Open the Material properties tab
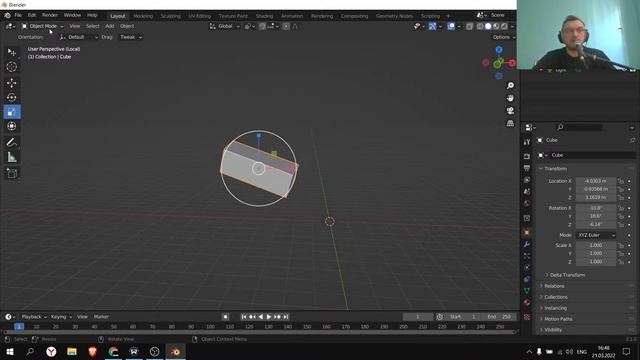640x360 pixels. [527, 302]
